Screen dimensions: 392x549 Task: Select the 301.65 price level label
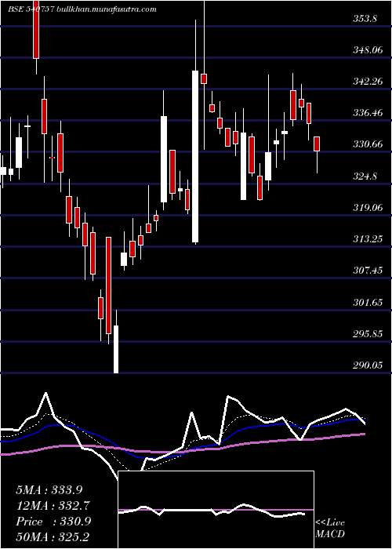click(367, 303)
